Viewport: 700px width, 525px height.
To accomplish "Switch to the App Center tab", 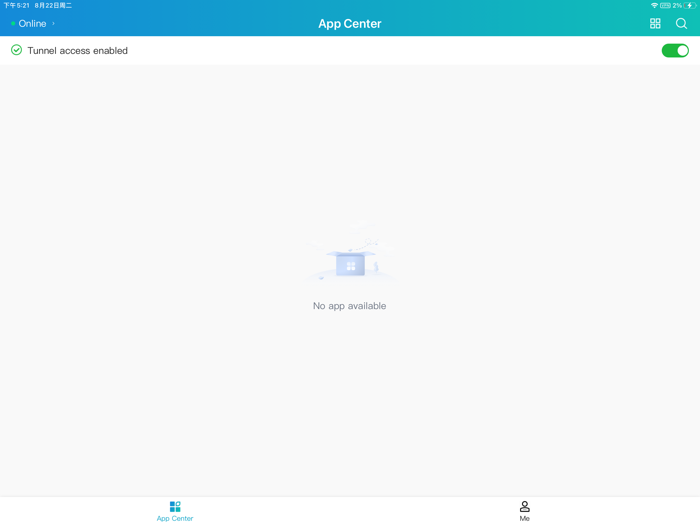I will [x=175, y=511].
